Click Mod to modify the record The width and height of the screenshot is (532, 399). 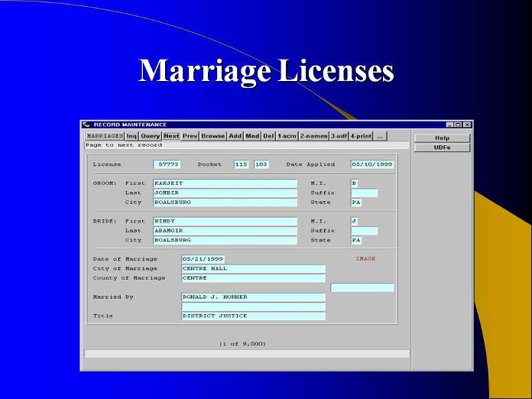click(x=252, y=136)
